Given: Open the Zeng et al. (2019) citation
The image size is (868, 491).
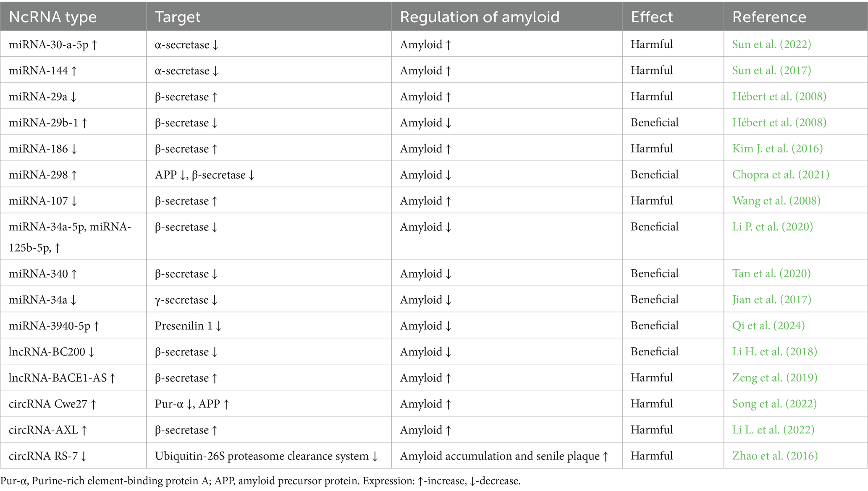Looking at the screenshot, I should click(774, 378).
